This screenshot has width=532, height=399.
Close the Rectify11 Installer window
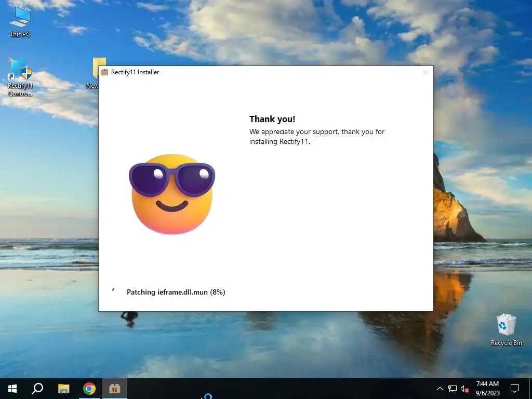pyautogui.click(x=425, y=72)
